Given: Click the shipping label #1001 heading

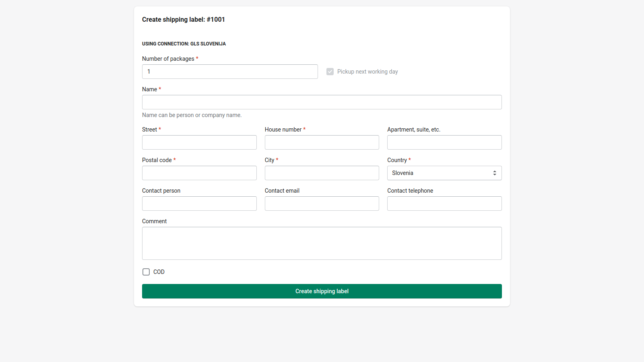Looking at the screenshot, I should point(183,19).
